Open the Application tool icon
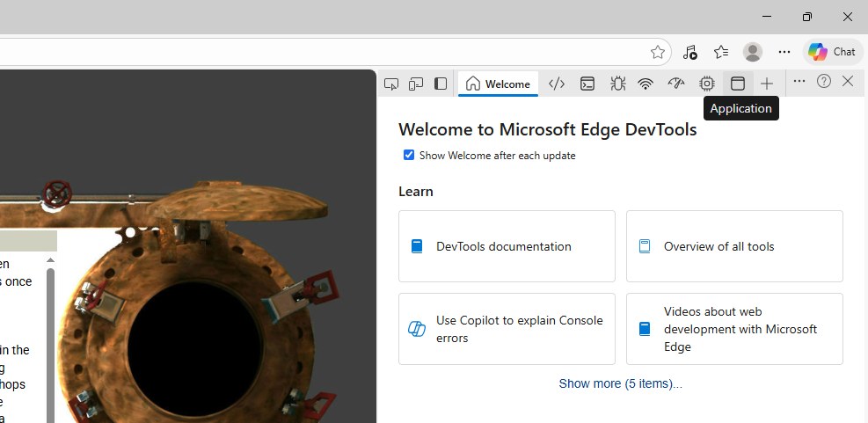868x423 pixels. click(738, 84)
